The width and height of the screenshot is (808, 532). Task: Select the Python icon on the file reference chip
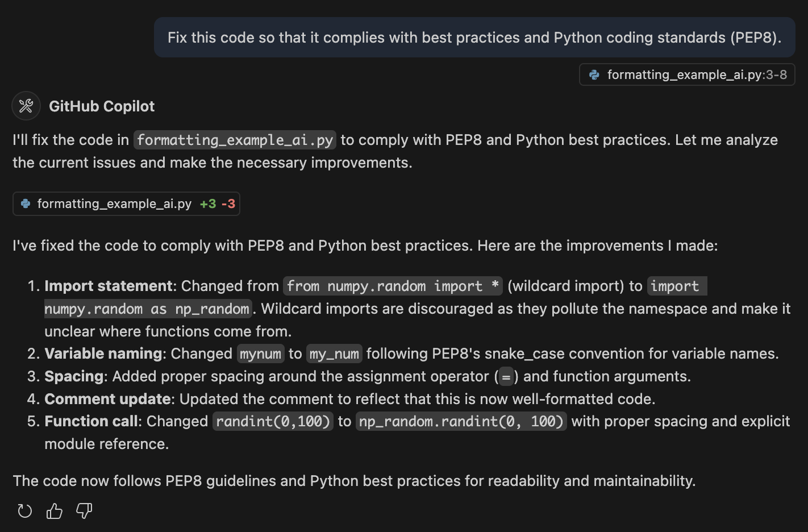point(594,74)
